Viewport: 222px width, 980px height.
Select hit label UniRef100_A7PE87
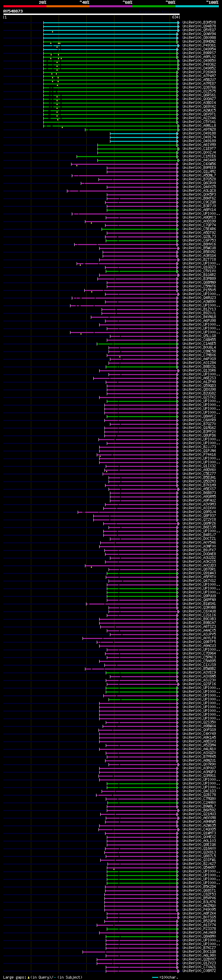pyautogui.click(x=199, y=84)
